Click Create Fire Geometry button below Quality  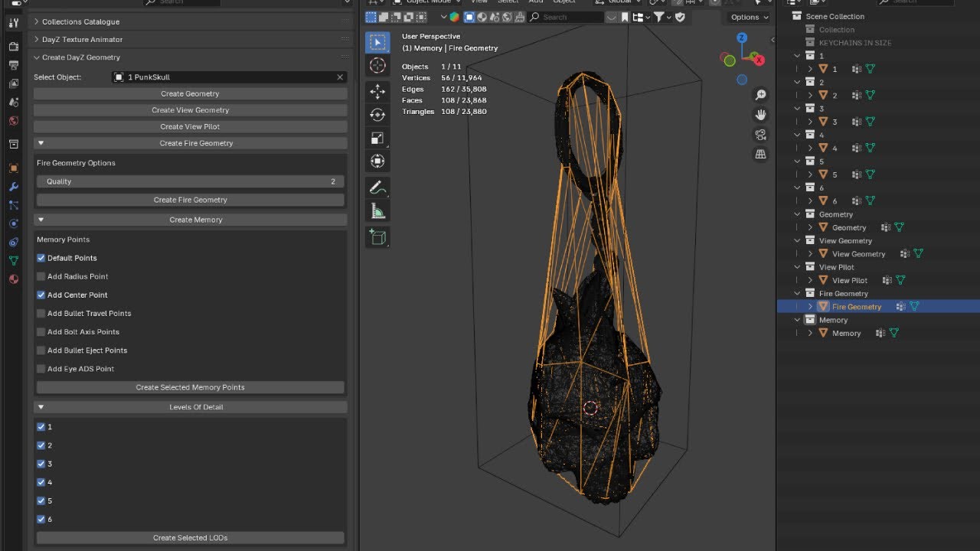190,200
